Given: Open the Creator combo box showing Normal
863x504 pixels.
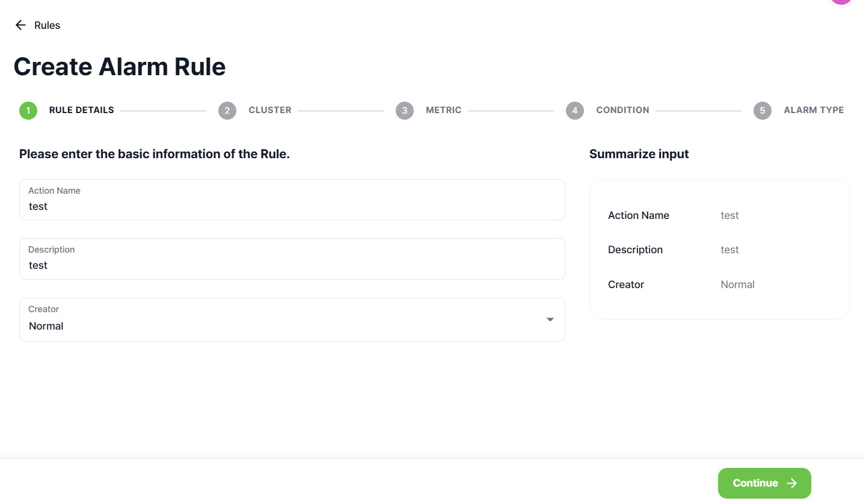Looking at the screenshot, I should tap(292, 319).
